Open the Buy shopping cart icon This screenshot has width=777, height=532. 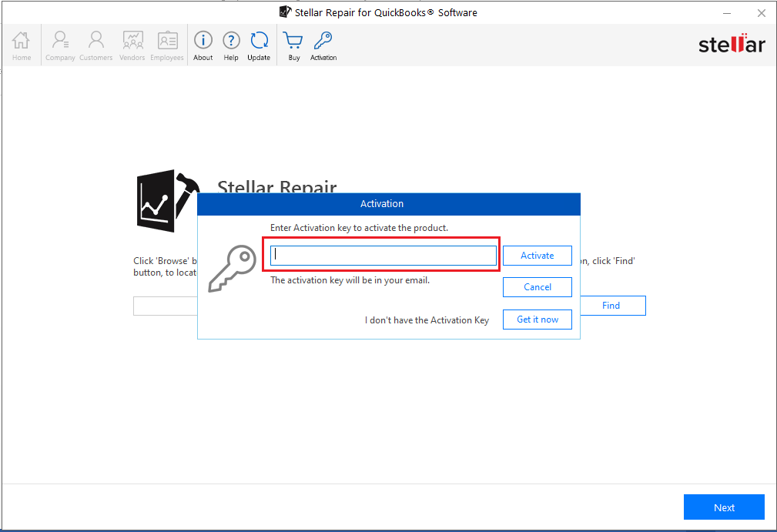pyautogui.click(x=293, y=45)
